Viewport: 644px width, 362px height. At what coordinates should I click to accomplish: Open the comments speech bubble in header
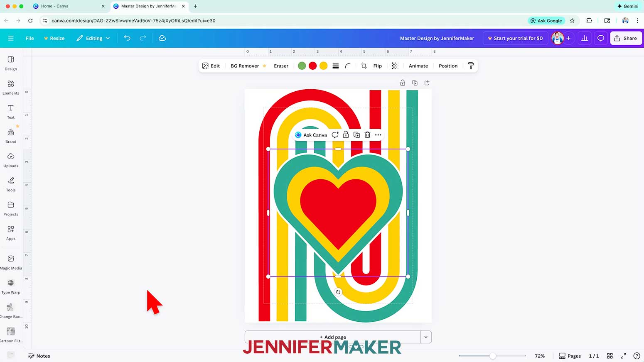click(x=601, y=38)
